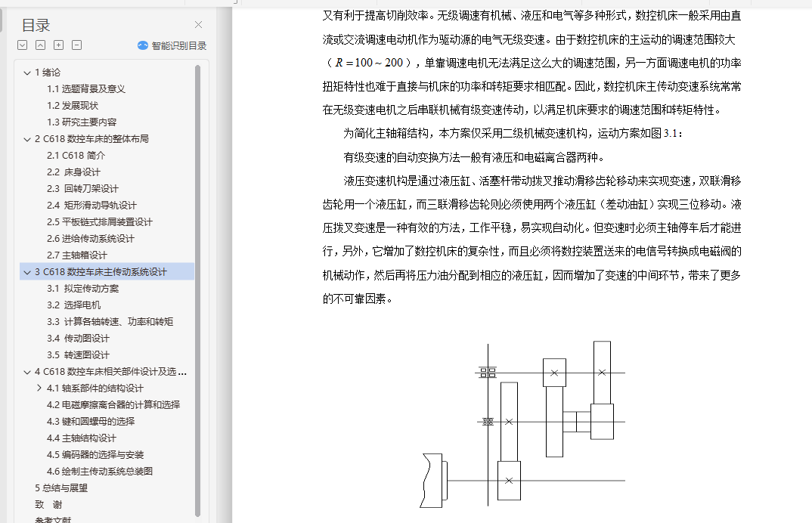Go to 4.2 电磁摩擦离合器的计算和选择
Image resolution: width=812 pixels, height=523 pixels.
[x=113, y=404]
